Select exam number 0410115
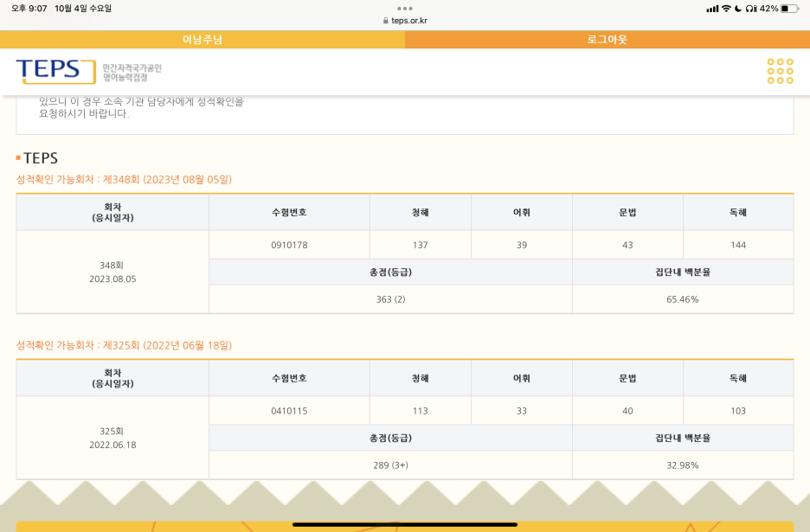The width and height of the screenshot is (810, 532). tap(289, 411)
